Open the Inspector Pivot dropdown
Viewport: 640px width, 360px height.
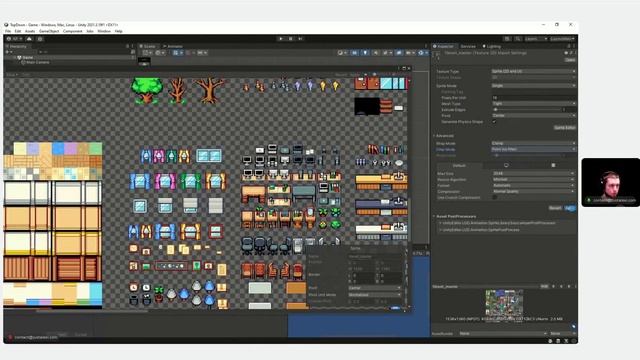coord(533,116)
